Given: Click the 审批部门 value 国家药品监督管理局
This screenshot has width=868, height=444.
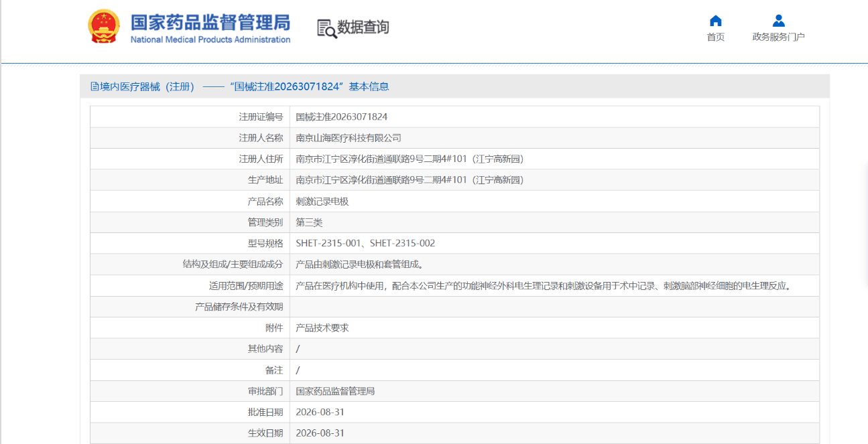Looking at the screenshot, I should point(335,391).
